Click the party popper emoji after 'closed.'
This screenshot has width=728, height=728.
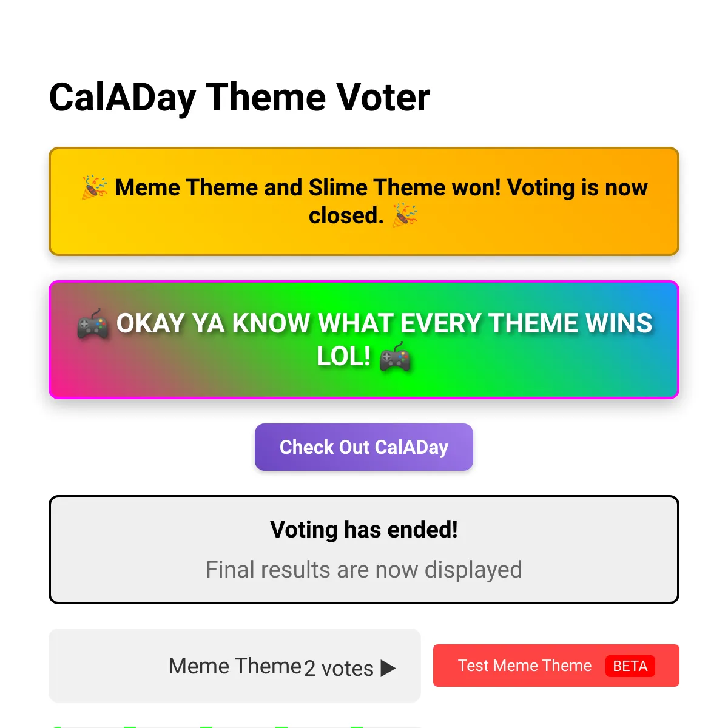[x=405, y=215]
